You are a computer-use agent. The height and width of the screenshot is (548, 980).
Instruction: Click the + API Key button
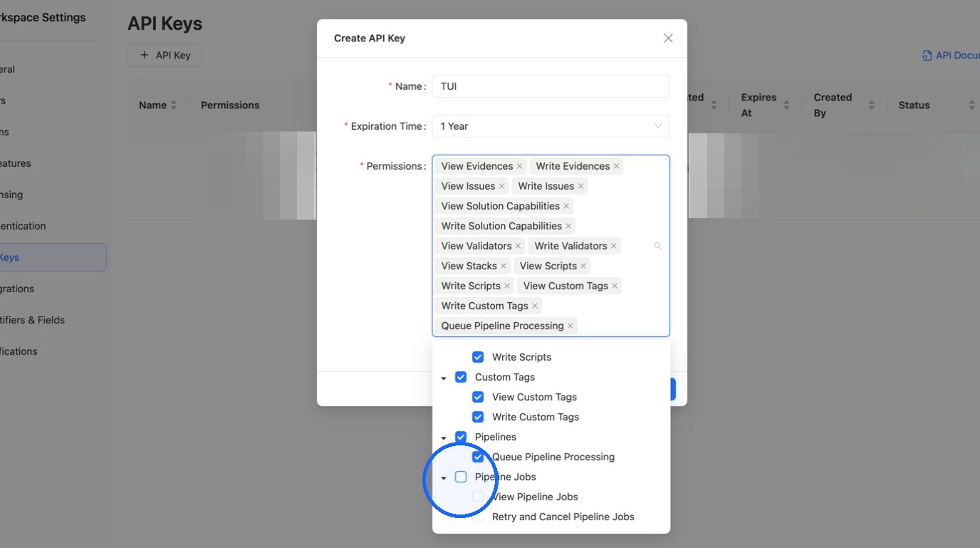[165, 55]
